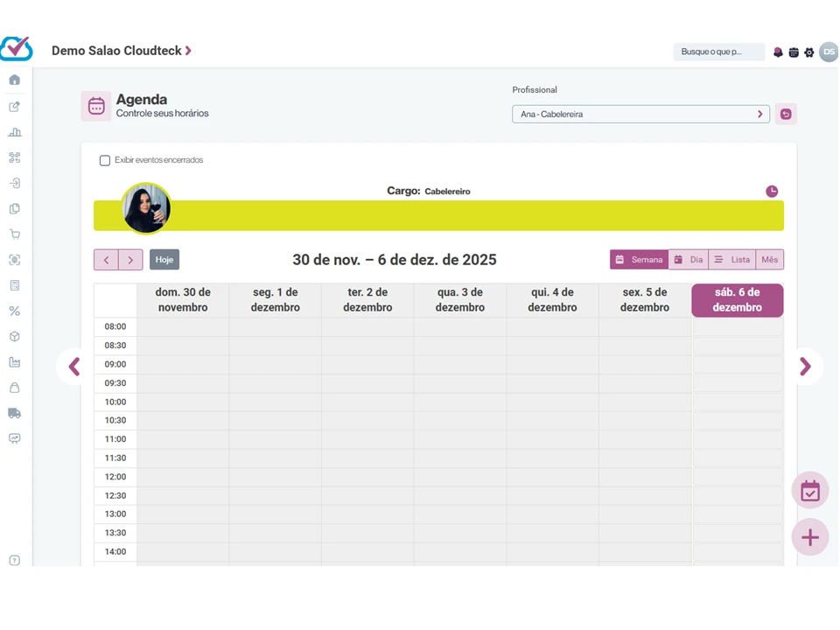Click the round calendar-check floating button
Viewport: 840px width, 630px height.
pyautogui.click(x=809, y=490)
